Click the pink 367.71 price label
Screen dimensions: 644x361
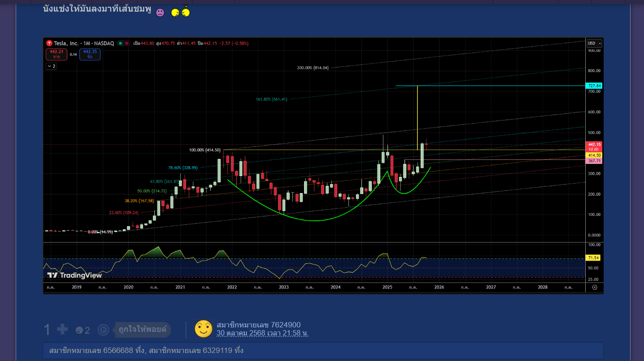click(594, 161)
